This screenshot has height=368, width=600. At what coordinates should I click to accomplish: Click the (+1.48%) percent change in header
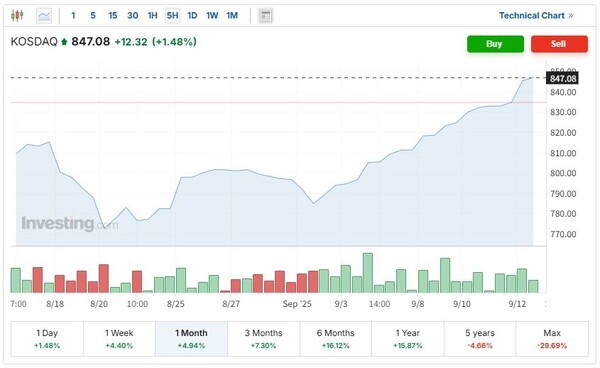pyautogui.click(x=174, y=42)
